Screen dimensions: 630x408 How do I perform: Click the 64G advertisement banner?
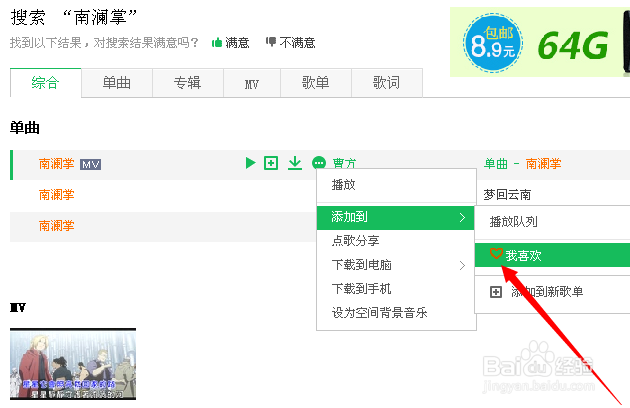tap(540, 42)
